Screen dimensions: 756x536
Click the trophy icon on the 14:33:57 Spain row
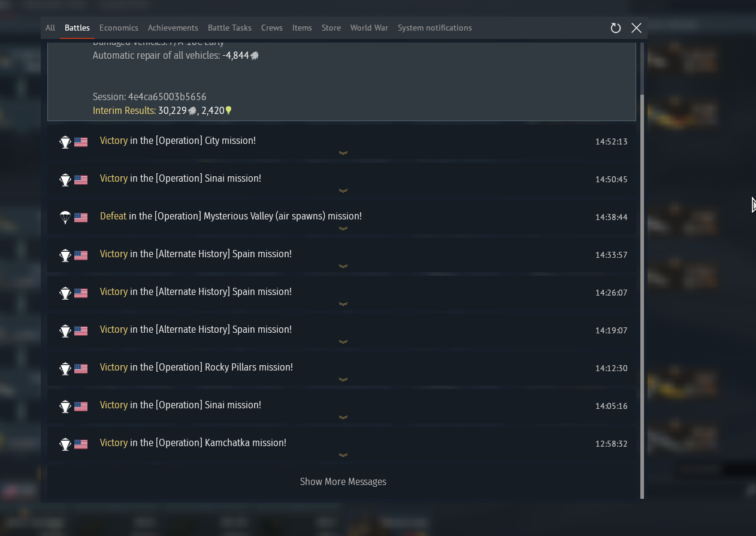point(65,255)
